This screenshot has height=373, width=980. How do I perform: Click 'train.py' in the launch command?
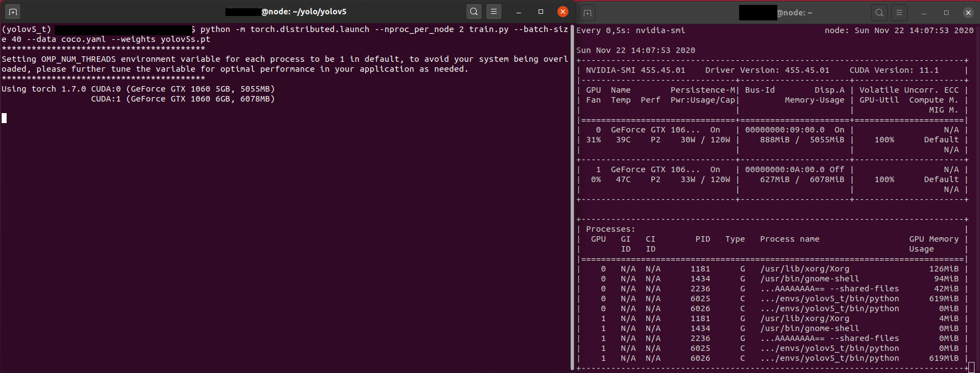[x=489, y=29]
